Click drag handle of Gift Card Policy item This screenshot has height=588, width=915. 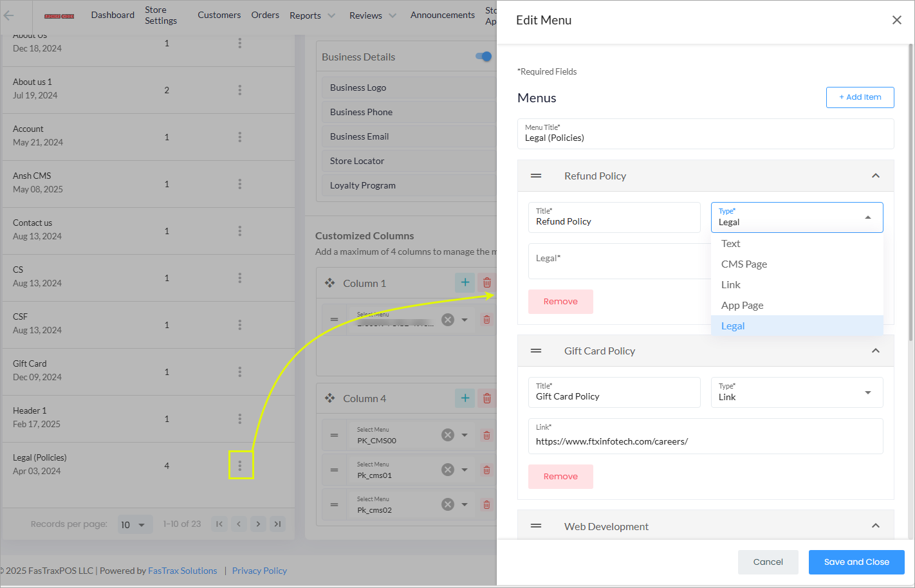point(536,351)
